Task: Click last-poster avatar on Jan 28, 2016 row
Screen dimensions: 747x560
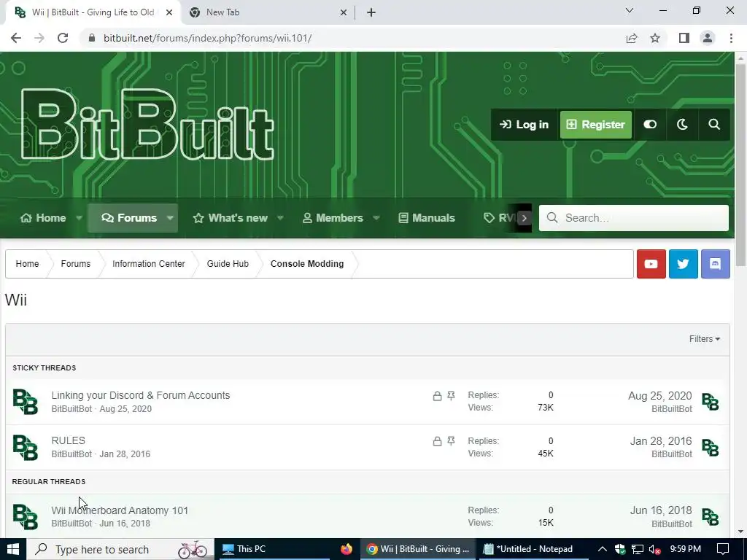Action: 711,448
